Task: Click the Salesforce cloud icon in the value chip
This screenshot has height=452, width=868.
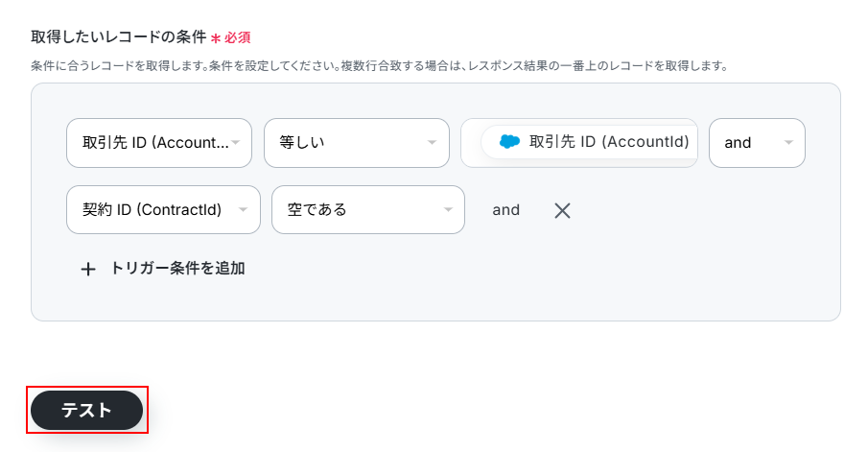Action: pyautogui.click(x=509, y=142)
